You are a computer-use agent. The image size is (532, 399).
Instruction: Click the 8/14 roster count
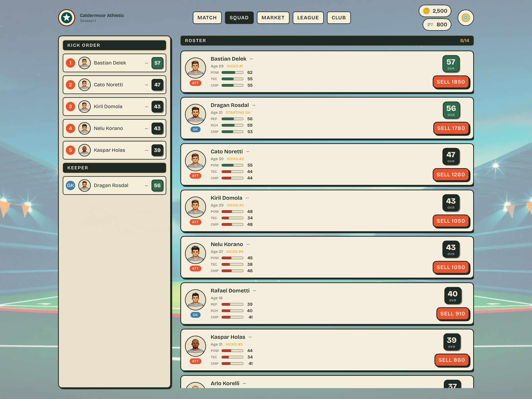(464, 41)
